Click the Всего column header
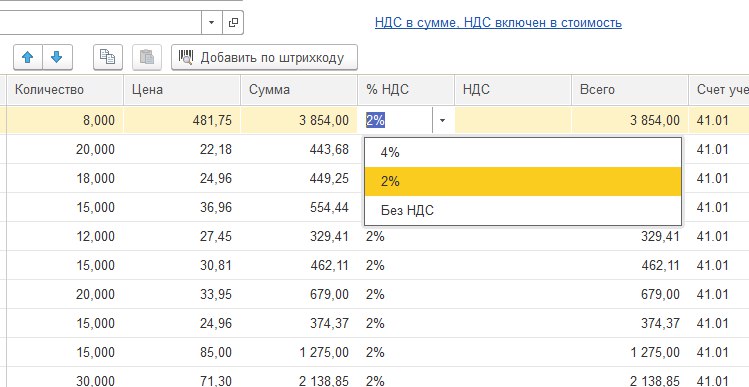Viewport: 749px width, 387px height. point(630,90)
